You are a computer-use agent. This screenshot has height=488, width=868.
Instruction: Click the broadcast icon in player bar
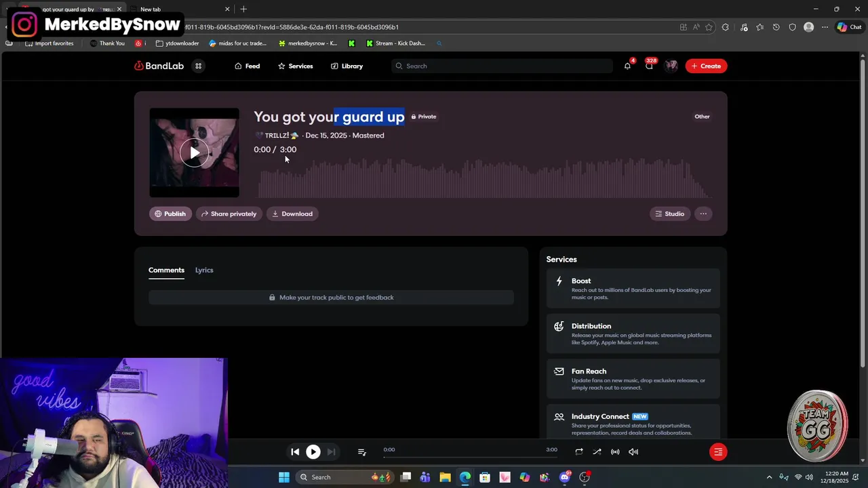(x=615, y=451)
